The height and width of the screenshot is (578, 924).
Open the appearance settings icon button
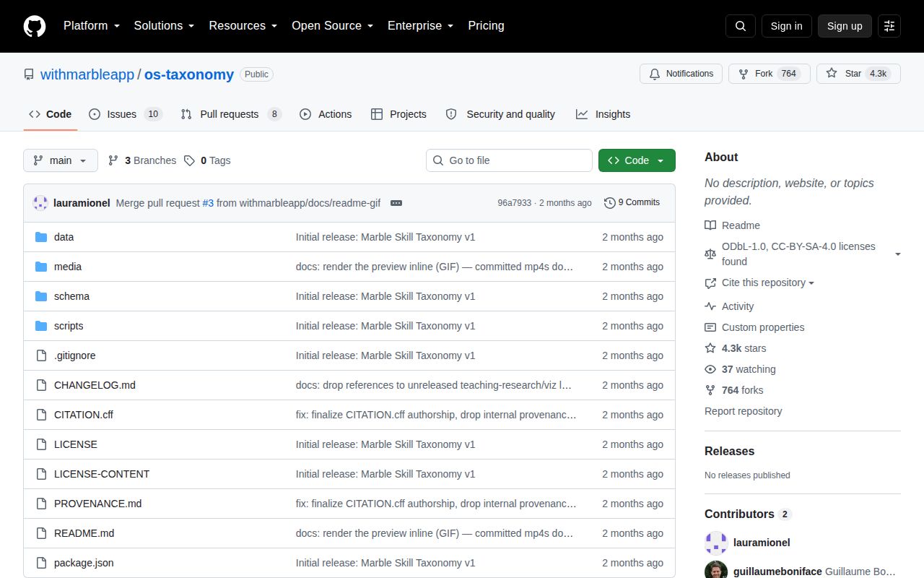889,26
